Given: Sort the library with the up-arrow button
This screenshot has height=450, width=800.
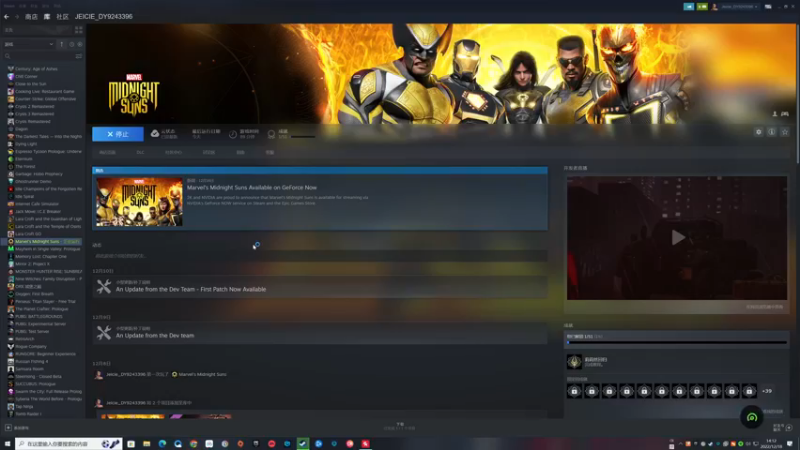Looking at the screenshot, I should 62,44.
